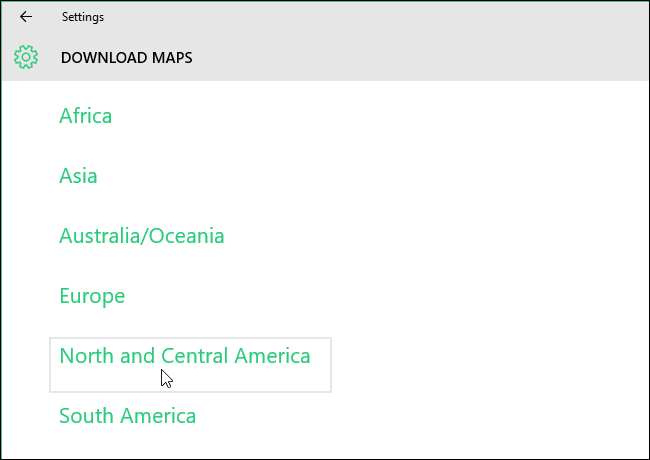Open Australia/Oceania maps
650x460 pixels.
pos(142,236)
